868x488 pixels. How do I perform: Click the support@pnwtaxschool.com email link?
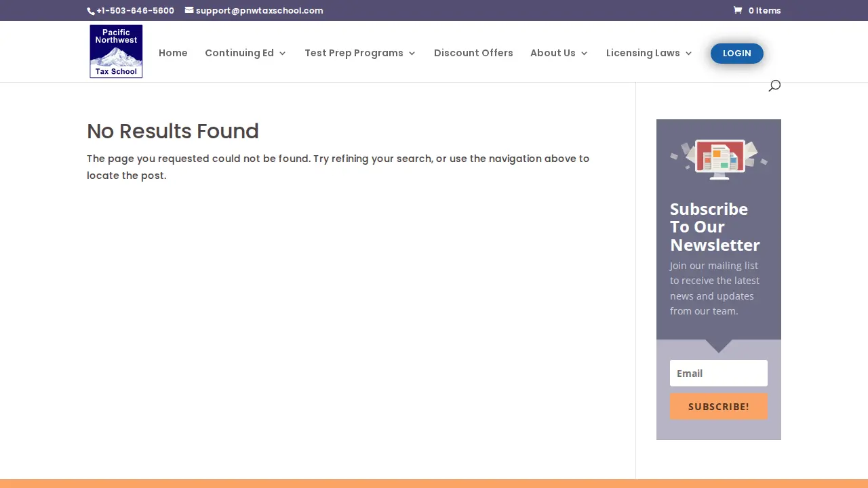(259, 11)
